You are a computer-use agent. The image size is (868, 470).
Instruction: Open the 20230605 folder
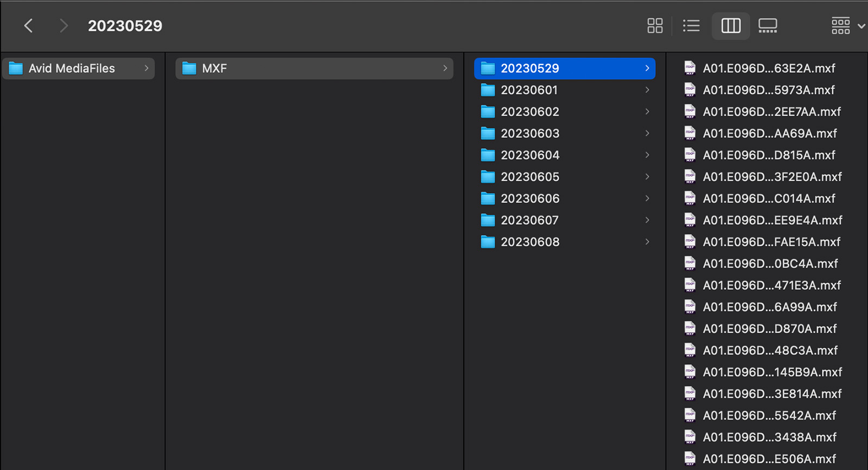[x=565, y=177]
